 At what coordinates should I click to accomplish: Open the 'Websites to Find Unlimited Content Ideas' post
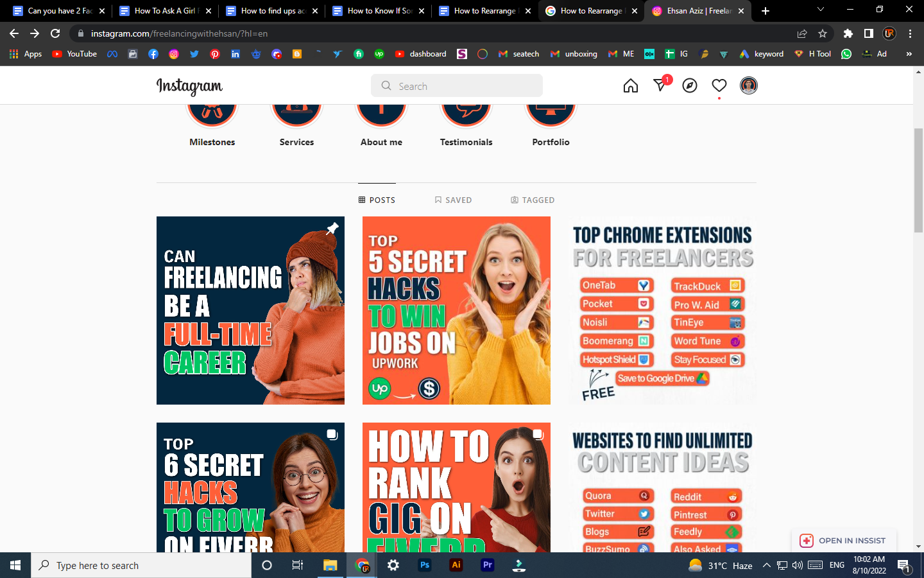662,487
